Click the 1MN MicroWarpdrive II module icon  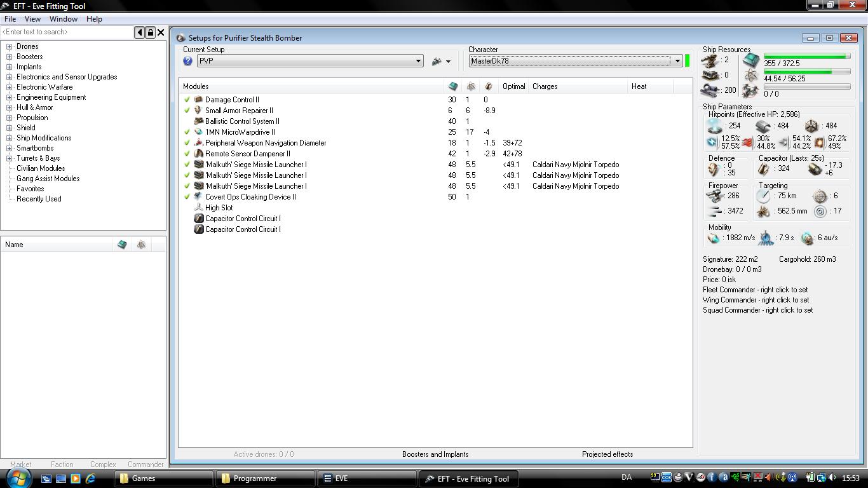click(198, 132)
